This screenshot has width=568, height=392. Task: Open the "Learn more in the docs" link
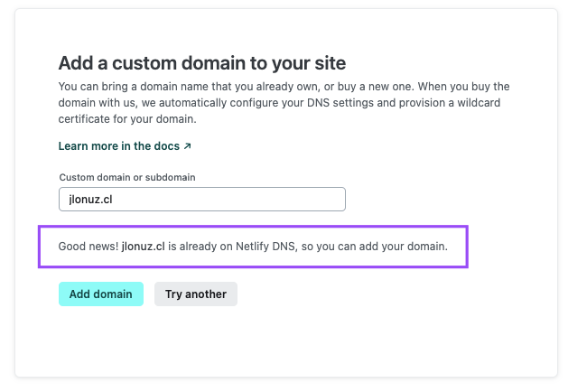(x=119, y=145)
